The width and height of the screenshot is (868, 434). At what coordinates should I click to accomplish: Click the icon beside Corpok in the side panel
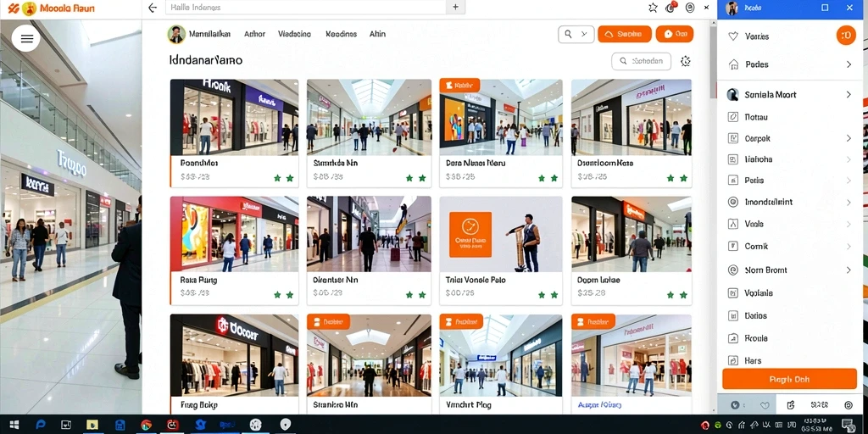tap(733, 138)
